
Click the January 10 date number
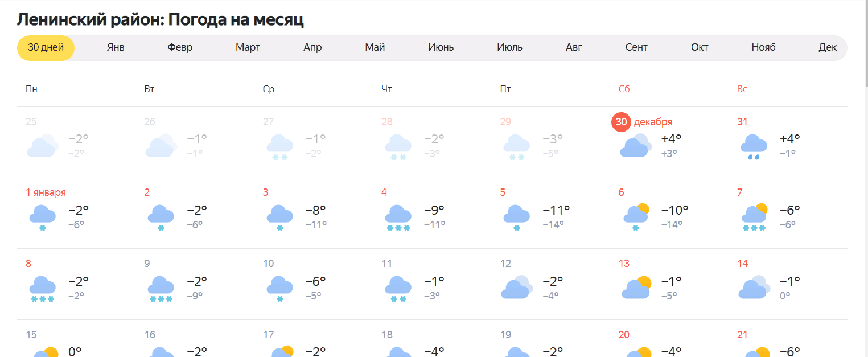(269, 264)
